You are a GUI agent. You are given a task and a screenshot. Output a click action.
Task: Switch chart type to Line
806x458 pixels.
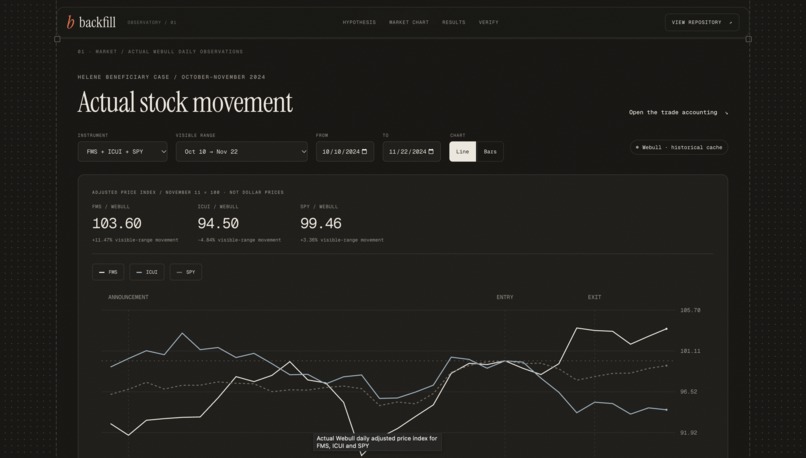point(463,152)
